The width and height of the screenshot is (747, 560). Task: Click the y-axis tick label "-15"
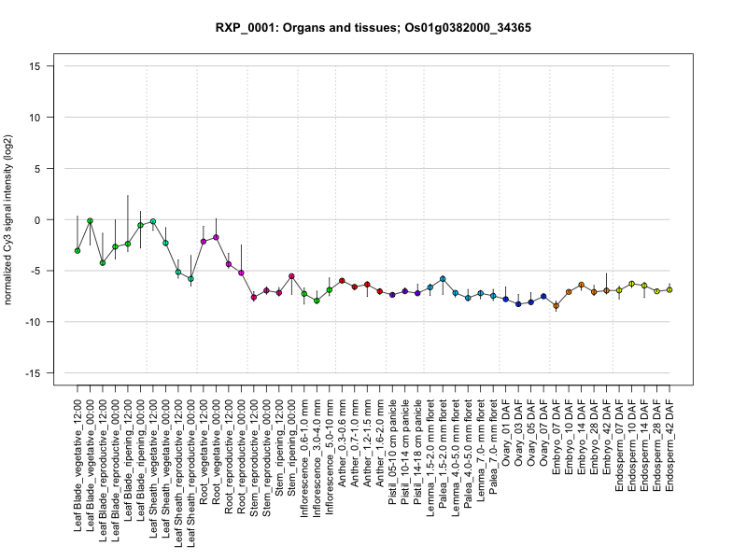(33, 373)
